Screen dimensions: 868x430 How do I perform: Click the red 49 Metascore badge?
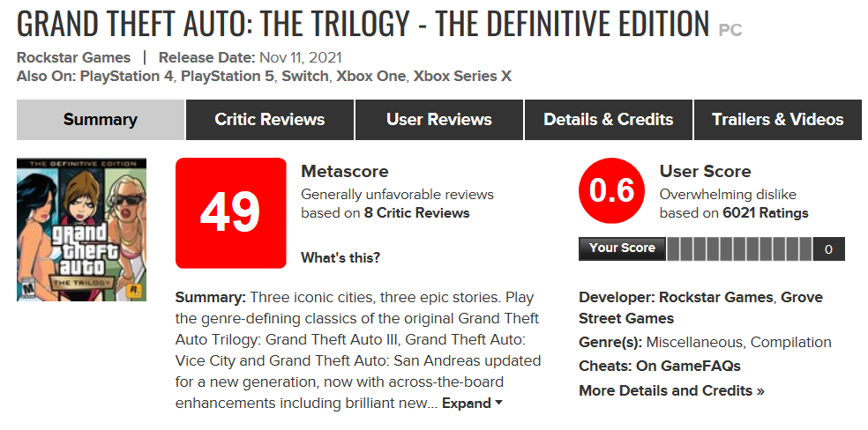[x=230, y=212]
